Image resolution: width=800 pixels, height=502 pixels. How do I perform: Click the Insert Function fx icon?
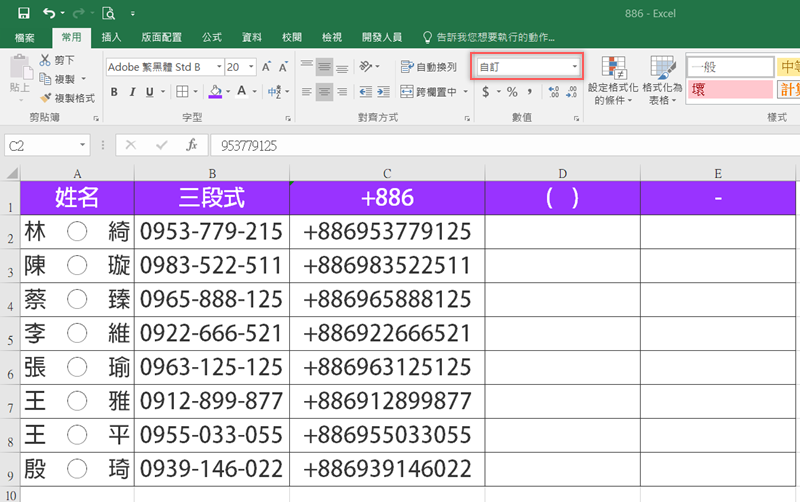pyautogui.click(x=191, y=145)
